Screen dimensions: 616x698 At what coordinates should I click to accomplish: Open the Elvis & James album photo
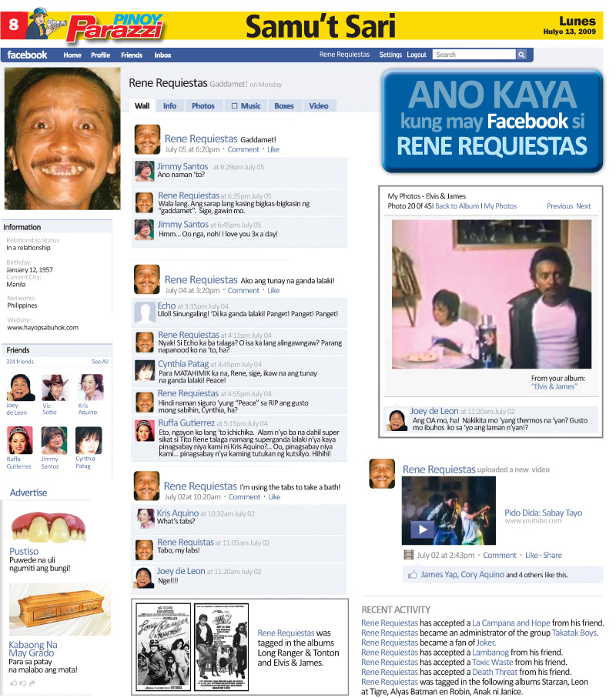click(x=492, y=294)
